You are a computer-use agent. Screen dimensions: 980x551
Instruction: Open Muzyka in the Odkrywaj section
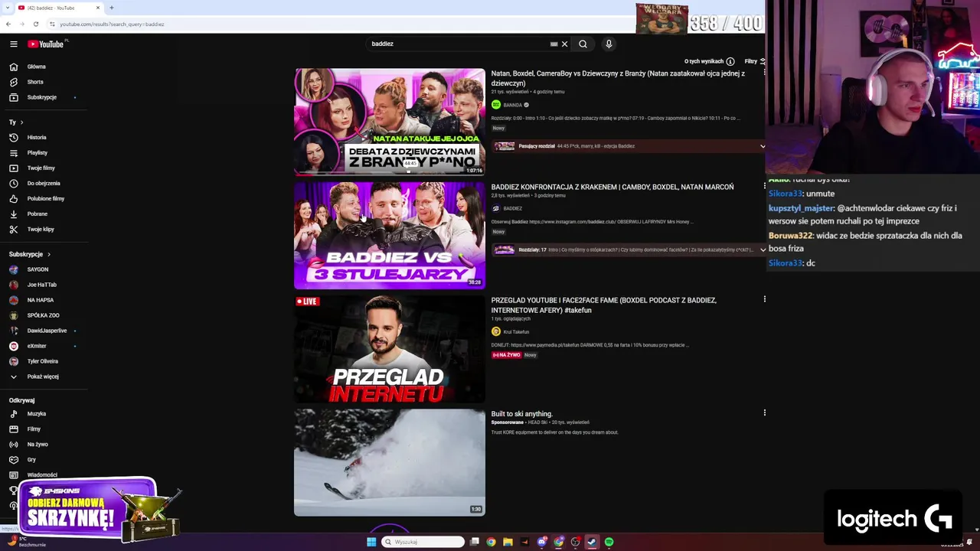point(37,414)
